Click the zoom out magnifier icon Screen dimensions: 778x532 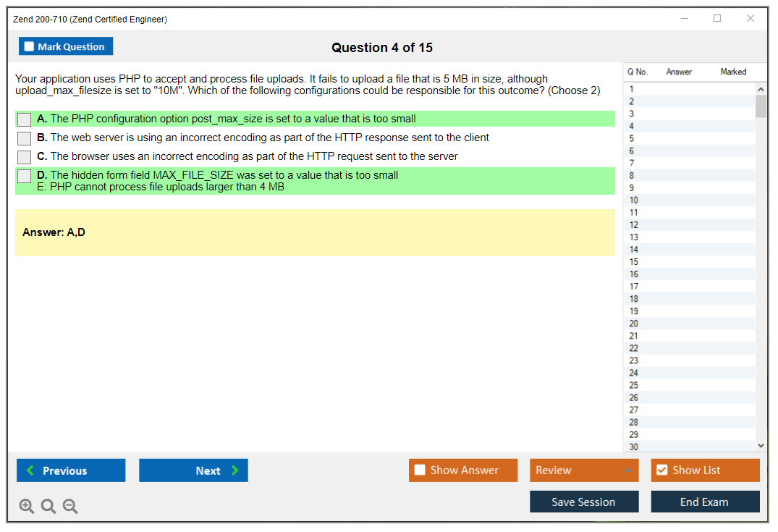point(70,507)
